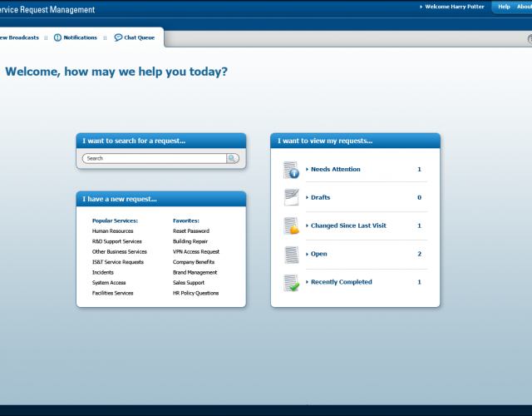Click the Open requests document icon
This screenshot has width=532, height=416.
coord(292,255)
